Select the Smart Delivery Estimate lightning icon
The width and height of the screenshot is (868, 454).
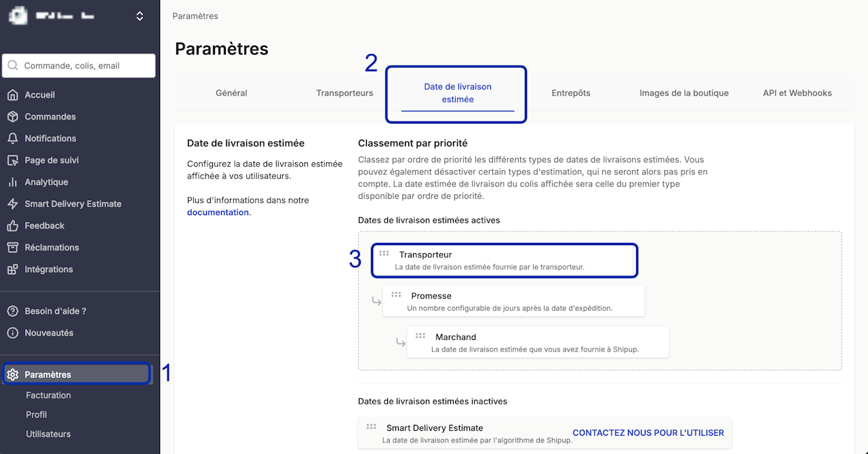[12, 204]
